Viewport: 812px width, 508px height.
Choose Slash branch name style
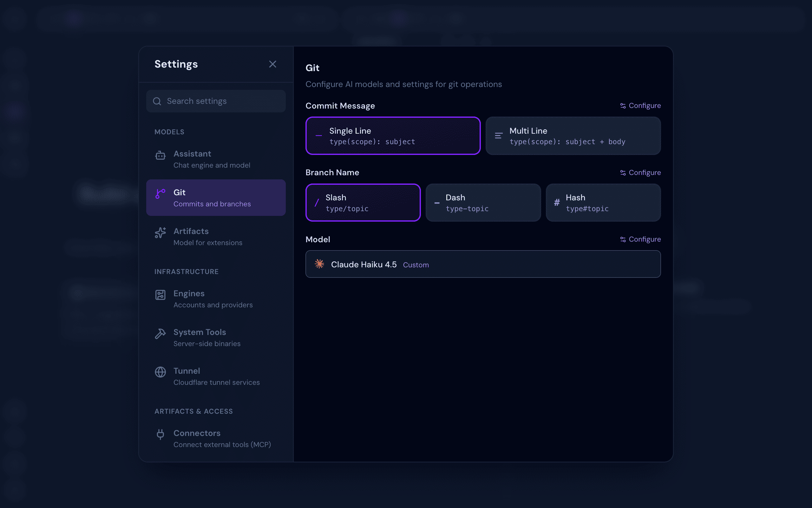[x=363, y=203]
